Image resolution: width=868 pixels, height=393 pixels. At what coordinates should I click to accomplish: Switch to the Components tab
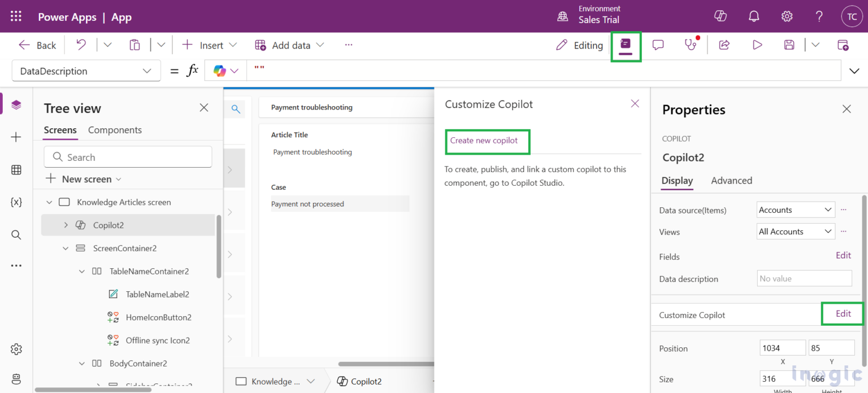click(115, 130)
